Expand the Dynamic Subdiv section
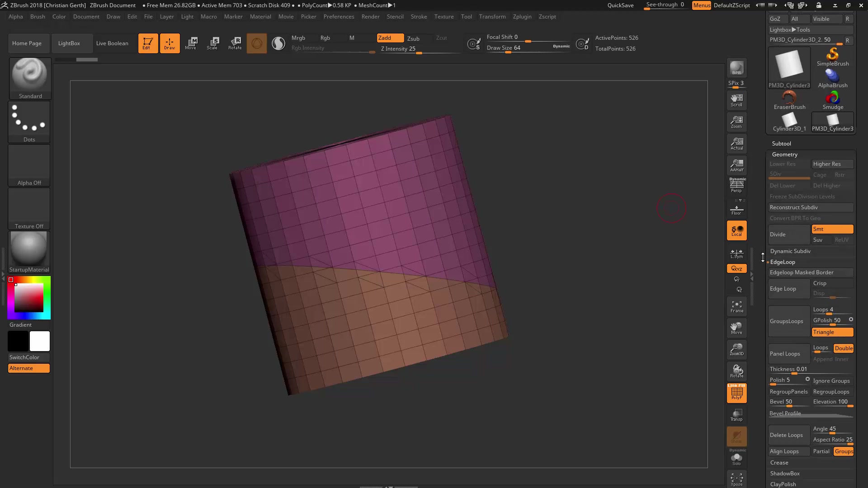This screenshot has height=488, width=868. tap(790, 251)
